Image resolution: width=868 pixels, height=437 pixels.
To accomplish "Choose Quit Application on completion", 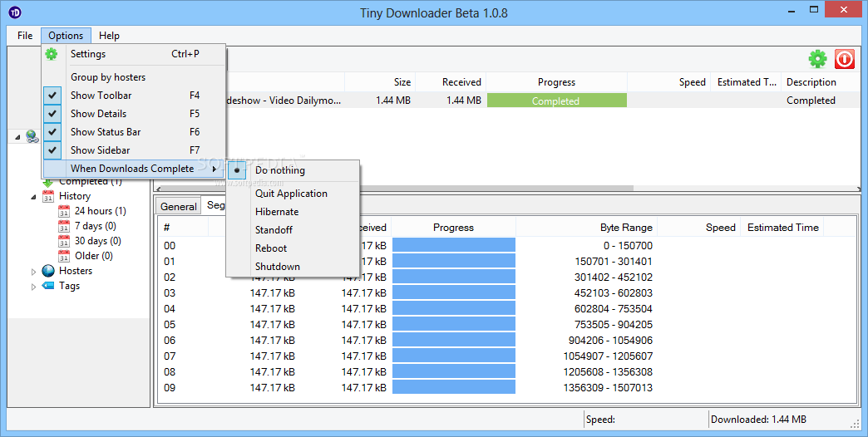I will (293, 194).
